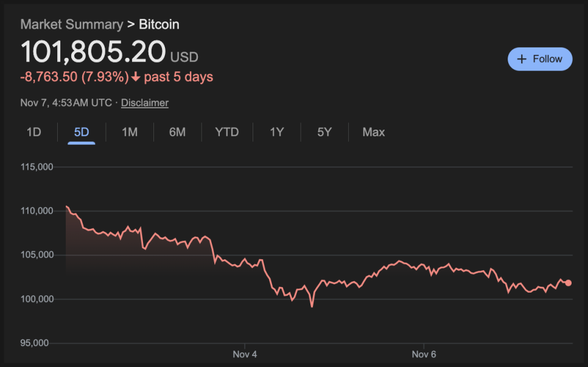
Task: Click the Bitcoin title text
Action: coord(159,24)
